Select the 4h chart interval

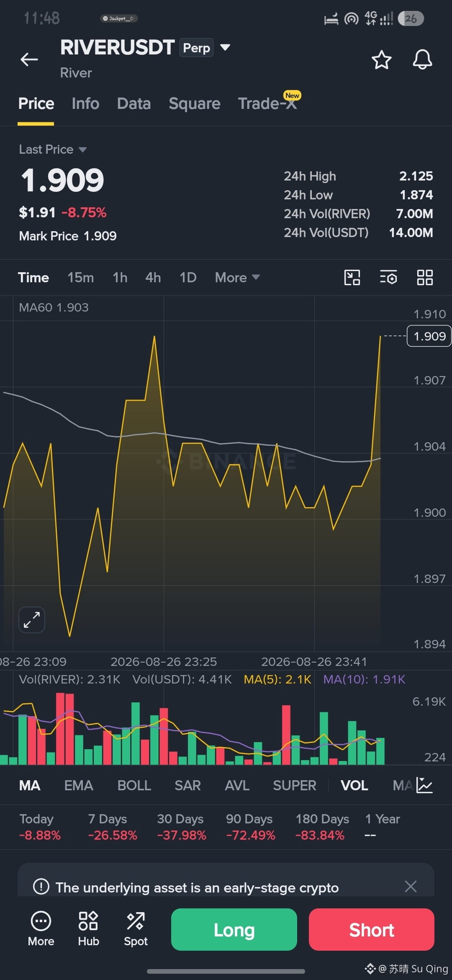click(153, 277)
